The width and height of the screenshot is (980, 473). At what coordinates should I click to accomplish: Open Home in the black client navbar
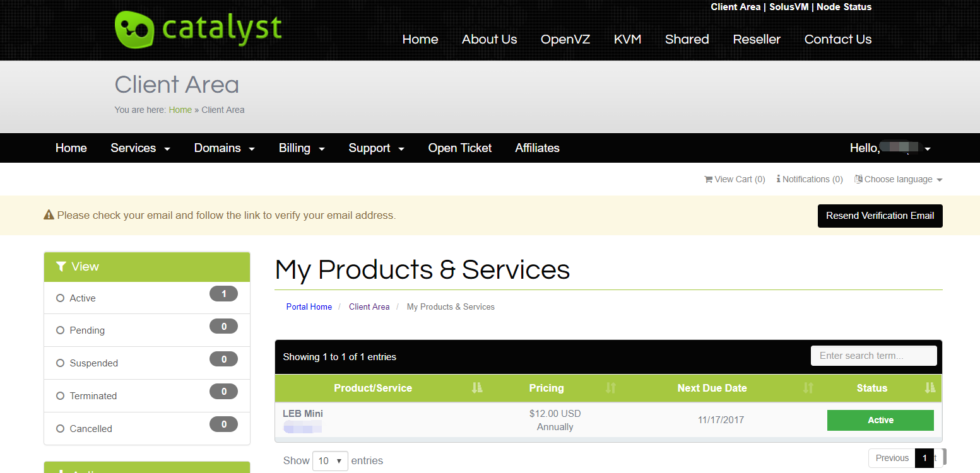[x=71, y=148]
